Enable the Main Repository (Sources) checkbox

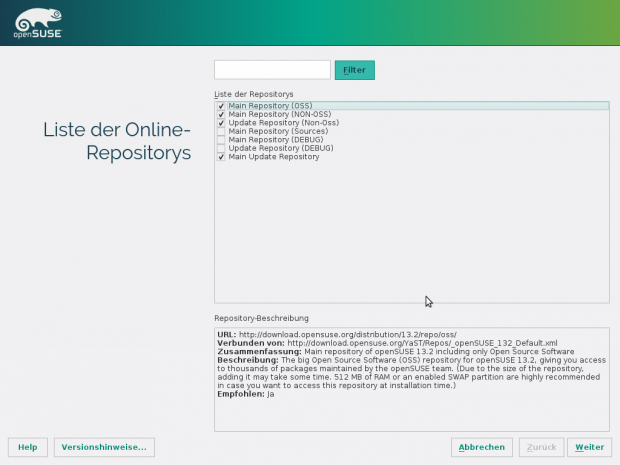[x=221, y=131]
